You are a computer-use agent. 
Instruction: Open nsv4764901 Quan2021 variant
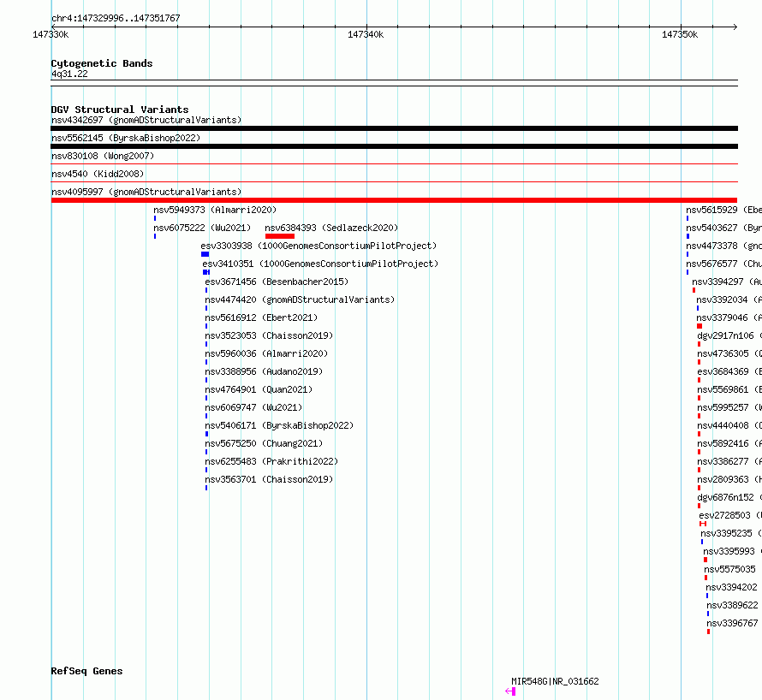click(x=259, y=389)
